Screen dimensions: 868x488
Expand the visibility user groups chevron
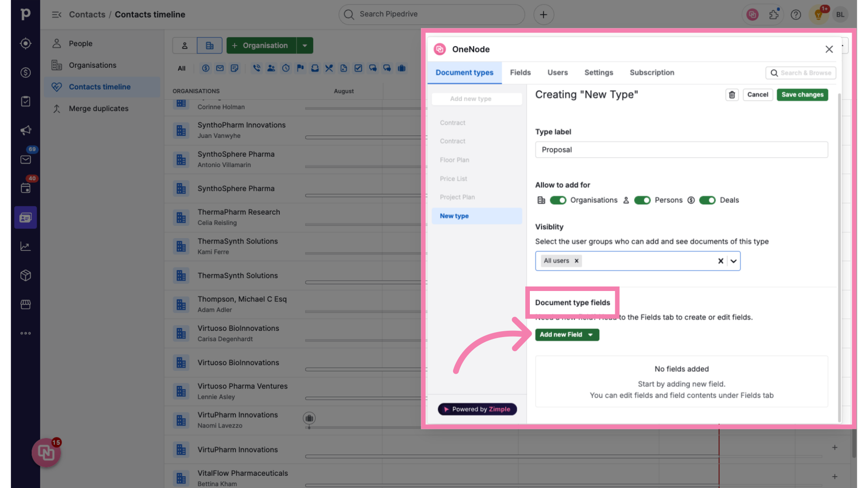733,261
